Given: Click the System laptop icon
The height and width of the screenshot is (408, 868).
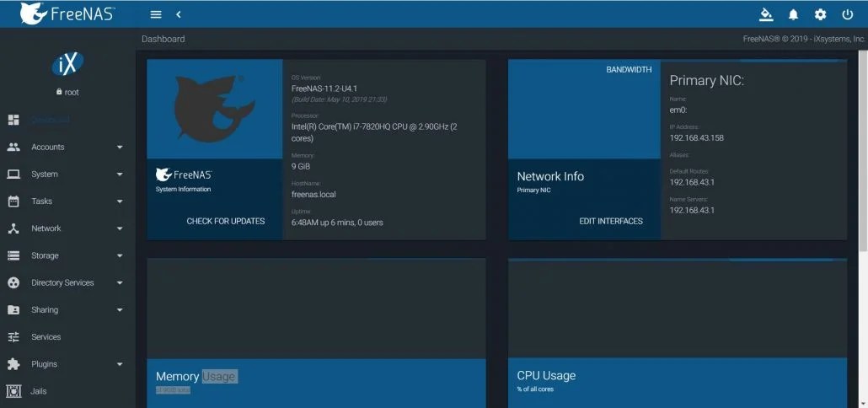Looking at the screenshot, I should [13, 174].
